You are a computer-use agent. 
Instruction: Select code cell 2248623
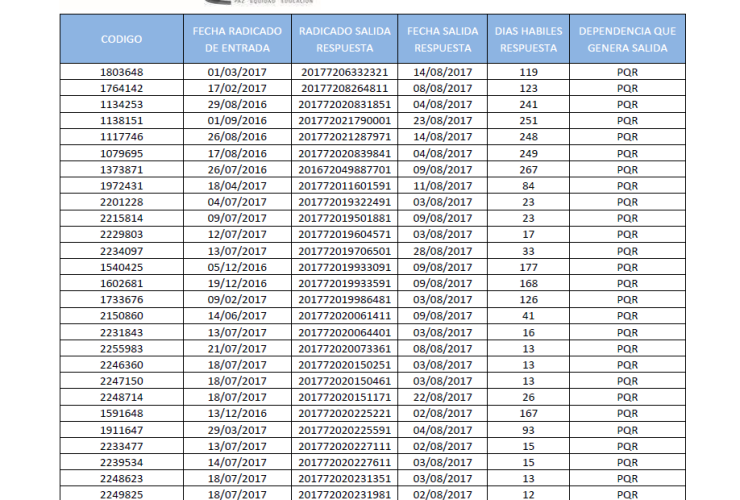(x=121, y=478)
